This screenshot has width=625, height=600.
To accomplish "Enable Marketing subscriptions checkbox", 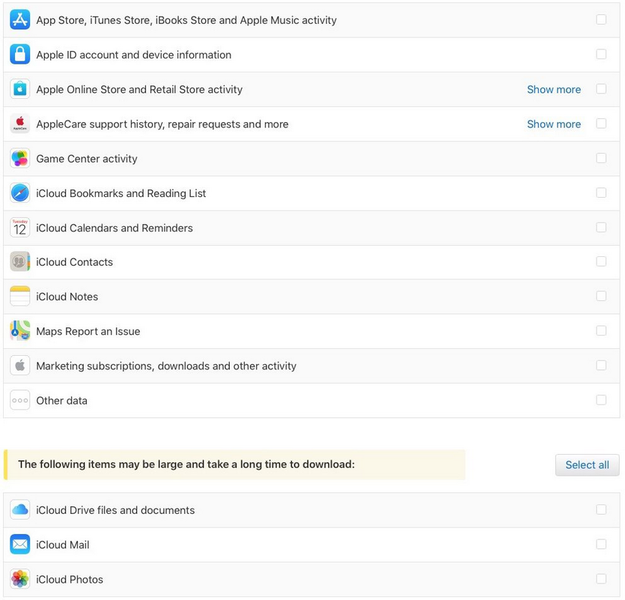I will pyautogui.click(x=601, y=365).
